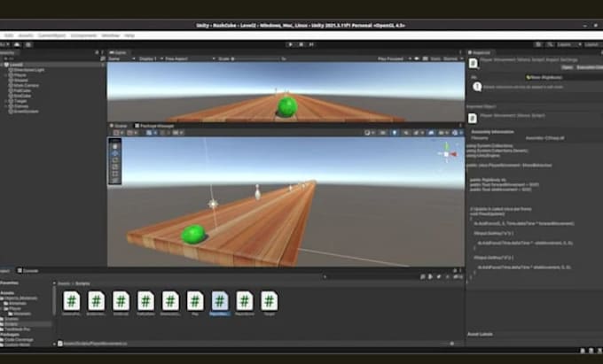Select the Scale tool in the Scene overlay
The image size is (603, 364).
click(x=115, y=167)
